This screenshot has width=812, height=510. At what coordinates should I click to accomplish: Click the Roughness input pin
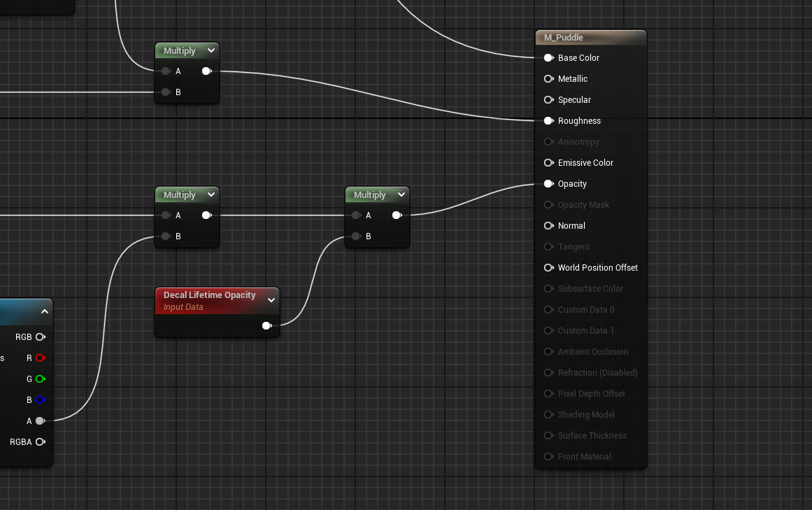pos(549,120)
